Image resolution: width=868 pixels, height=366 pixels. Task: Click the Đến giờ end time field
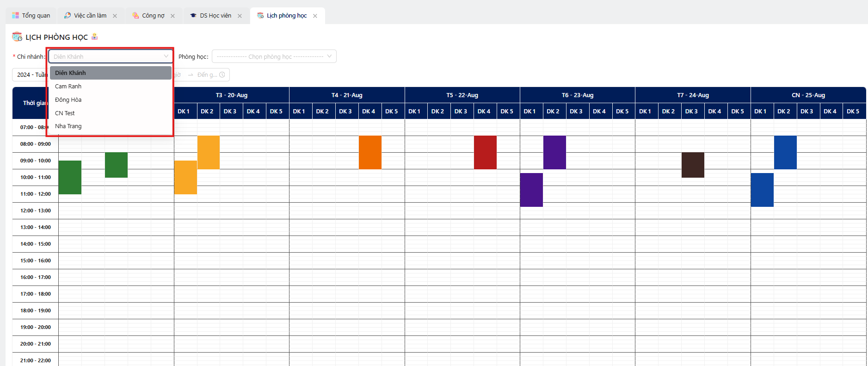(207, 74)
